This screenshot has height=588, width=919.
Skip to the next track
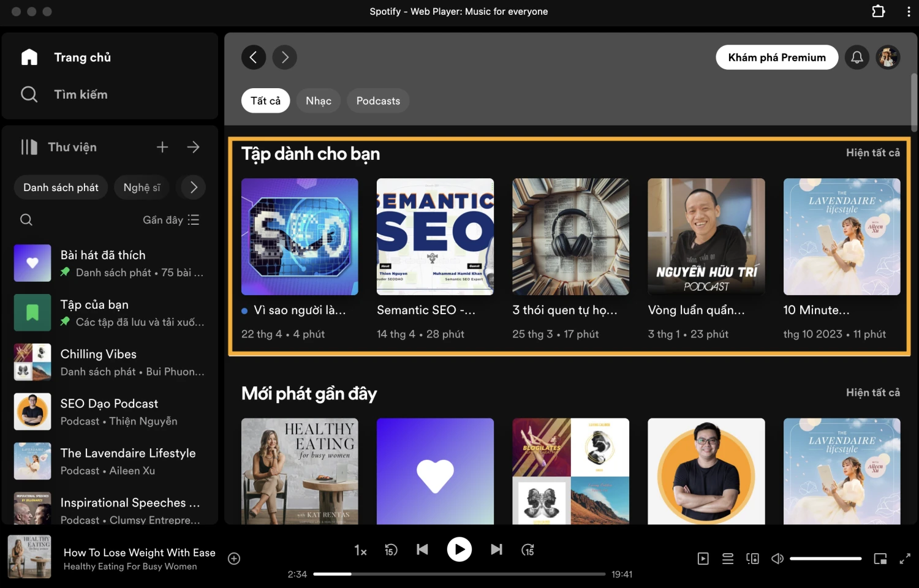[x=497, y=549]
